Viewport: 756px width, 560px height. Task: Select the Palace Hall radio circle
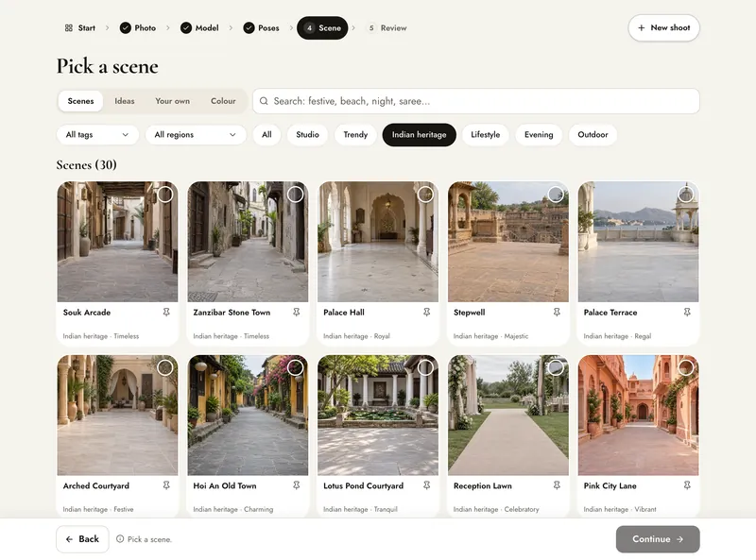425,195
